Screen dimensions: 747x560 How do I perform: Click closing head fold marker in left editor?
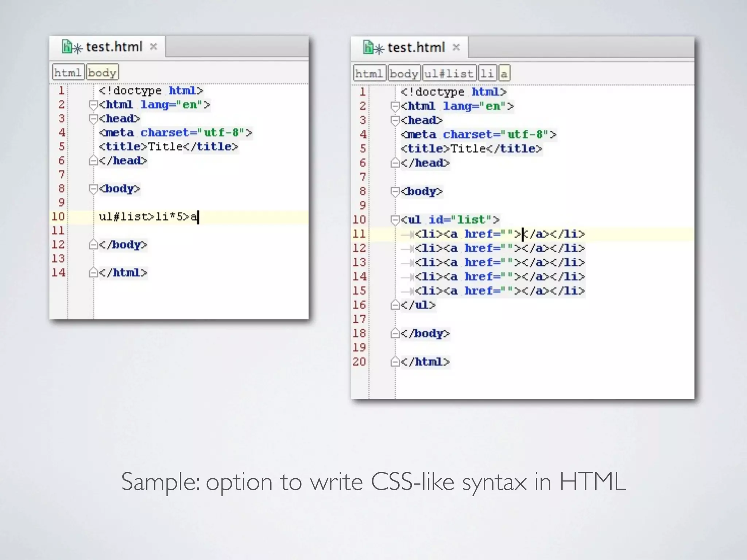pos(93,161)
